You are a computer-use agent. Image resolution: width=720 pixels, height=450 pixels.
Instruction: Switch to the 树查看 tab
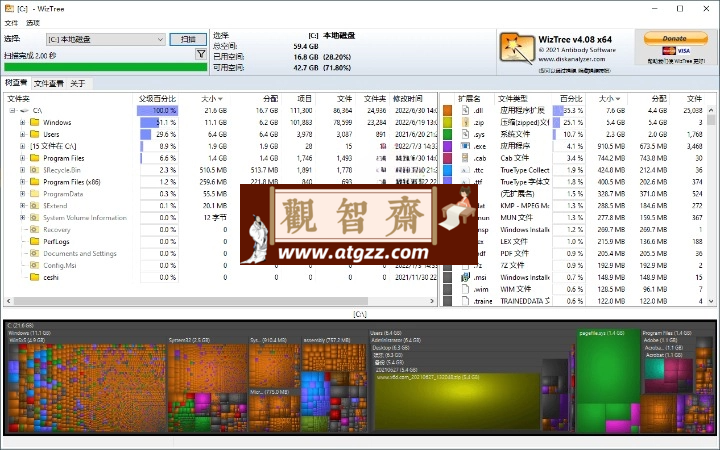pyautogui.click(x=16, y=83)
